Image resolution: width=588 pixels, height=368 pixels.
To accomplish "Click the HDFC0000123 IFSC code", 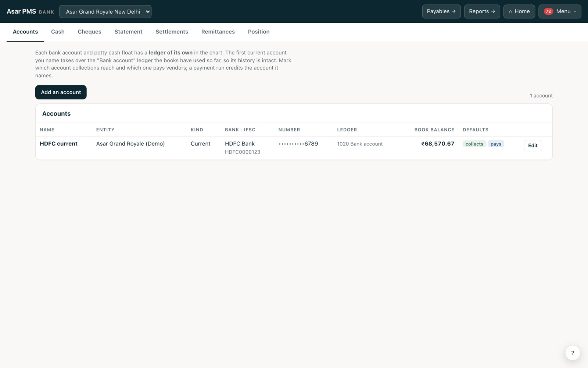I will 243,152.
